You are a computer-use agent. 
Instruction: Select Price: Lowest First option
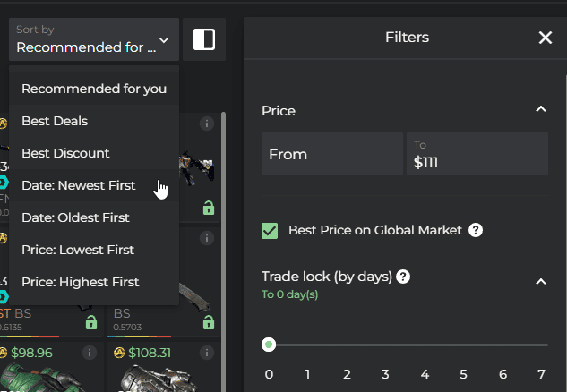[x=79, y=250]
